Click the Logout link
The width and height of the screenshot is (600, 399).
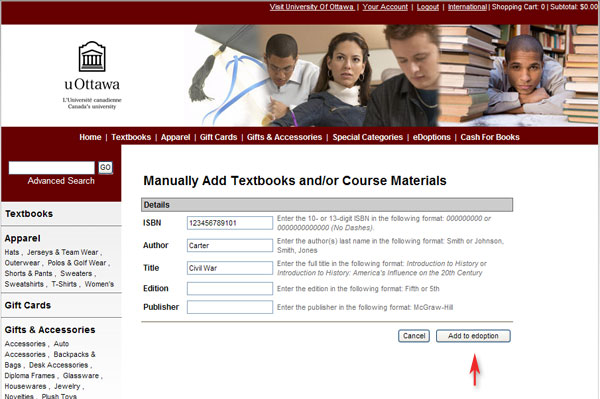[x=428, y=7]
